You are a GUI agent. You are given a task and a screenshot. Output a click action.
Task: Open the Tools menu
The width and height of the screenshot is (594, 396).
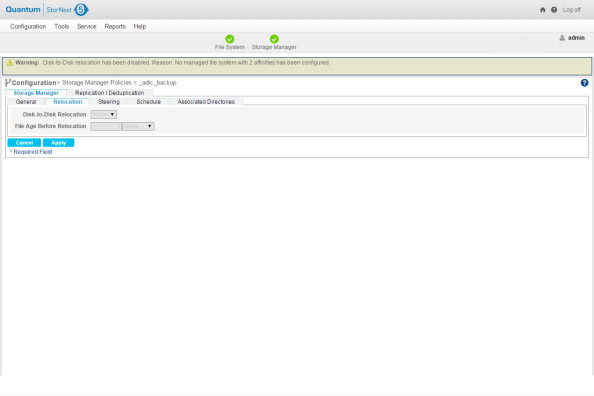coord(61,27)
